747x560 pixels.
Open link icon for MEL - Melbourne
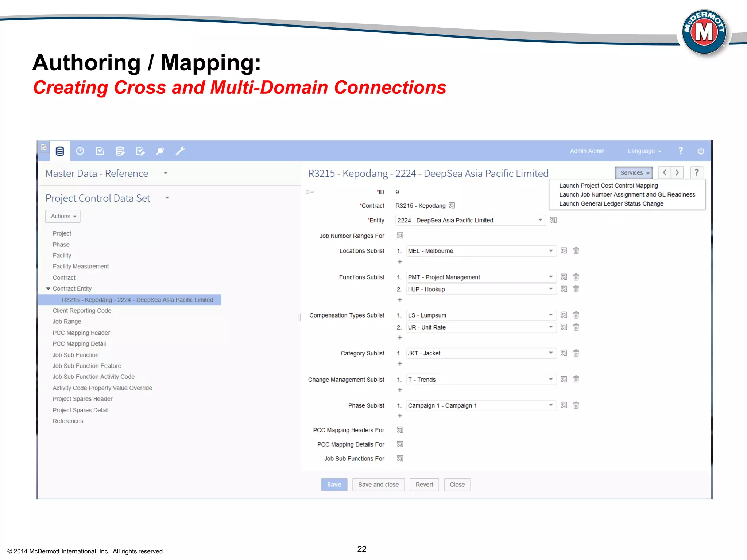(x=564, y=251)
